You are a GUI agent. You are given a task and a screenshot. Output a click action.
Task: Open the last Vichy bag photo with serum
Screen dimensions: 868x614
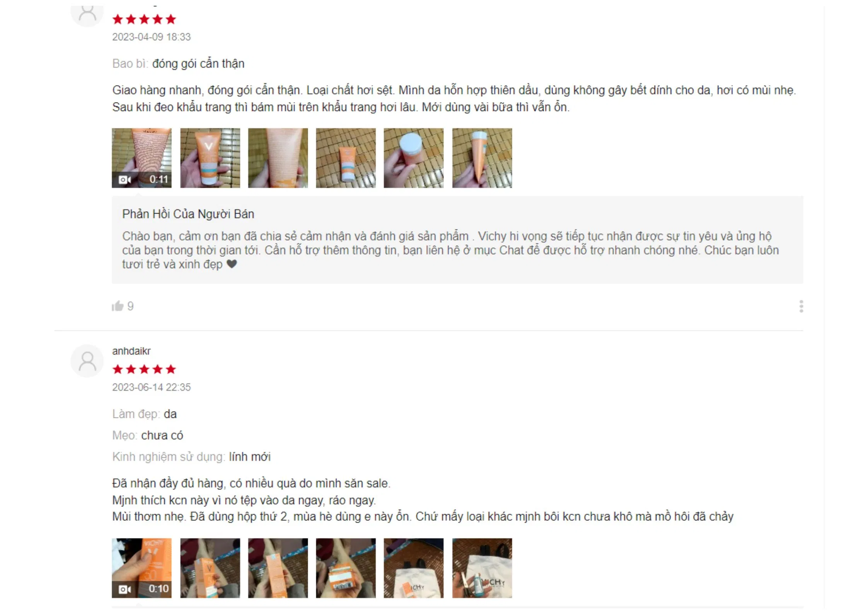(482, 568)
